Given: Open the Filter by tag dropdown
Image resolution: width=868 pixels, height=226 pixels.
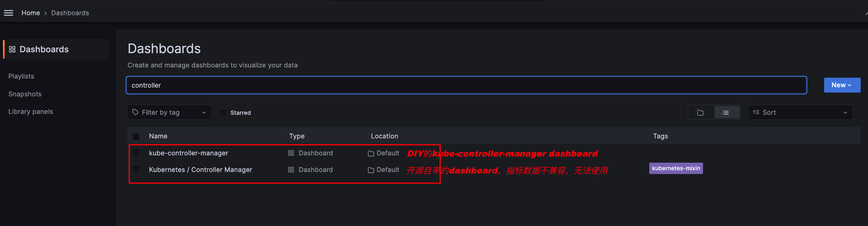Looking at the screenshot, I should click(170, 112).
